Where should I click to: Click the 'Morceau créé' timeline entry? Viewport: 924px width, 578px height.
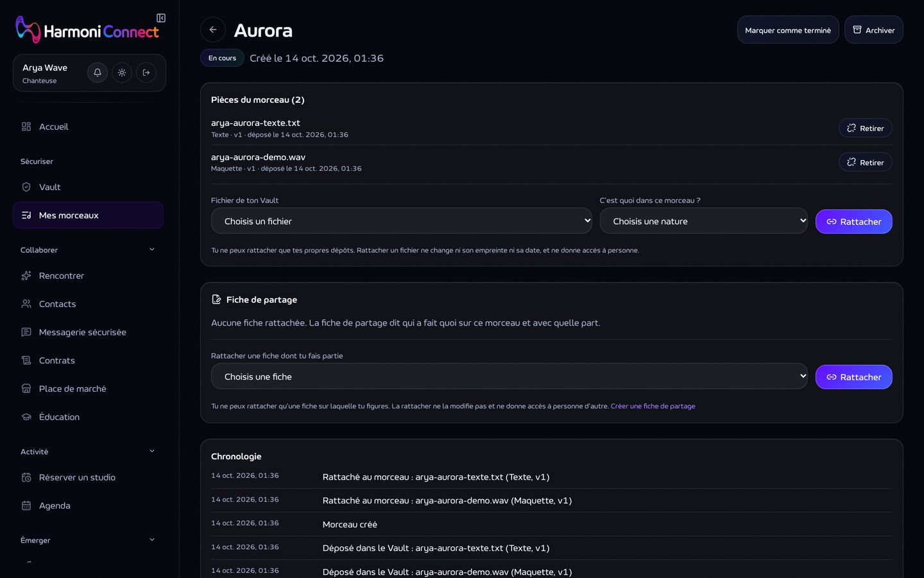tap(350, 525)
